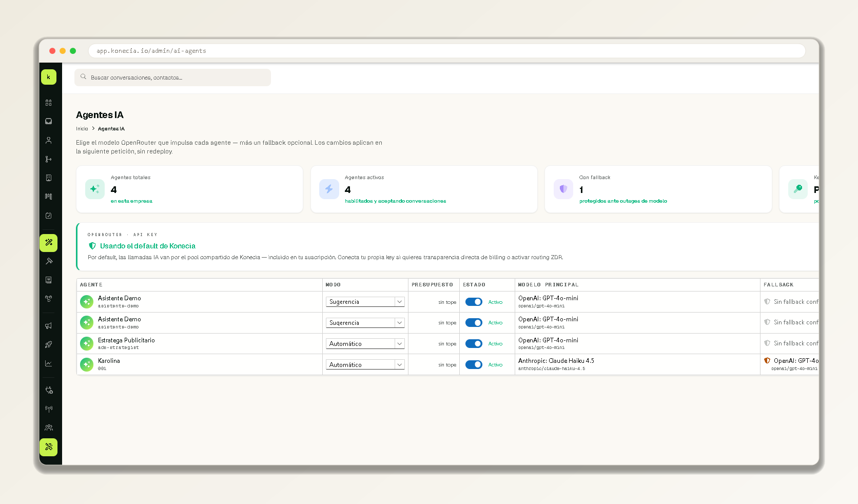Click the Agentes activos stat card
The image size is (858, 504).
pos(424,189)
